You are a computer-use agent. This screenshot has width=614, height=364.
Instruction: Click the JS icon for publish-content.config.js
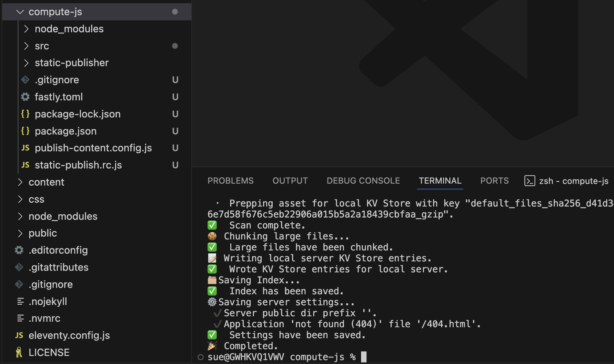[25, 148]
